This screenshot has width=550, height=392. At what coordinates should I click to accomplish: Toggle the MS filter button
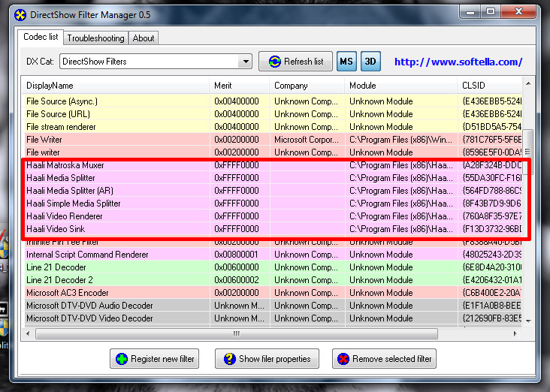(x=346, y=62)
